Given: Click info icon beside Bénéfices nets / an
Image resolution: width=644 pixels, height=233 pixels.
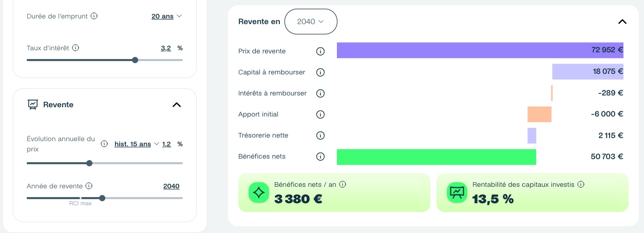Looking at the screenshot, I should tap(343, 184).
